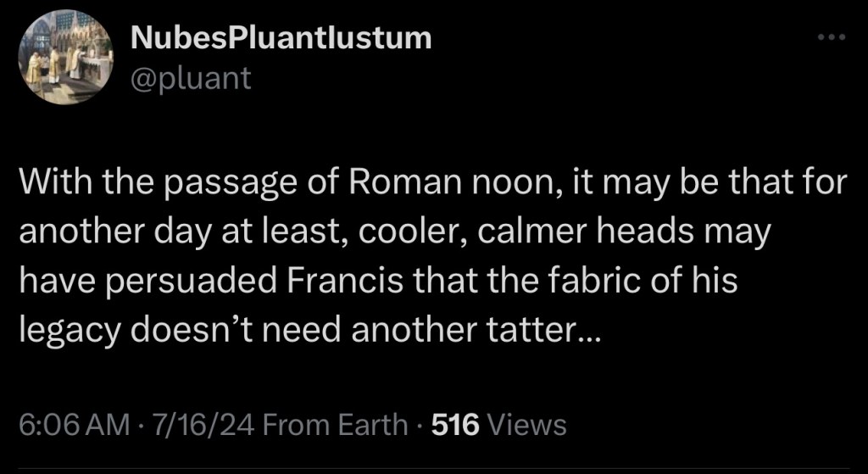Image resolution: width=868 pixels, height=474 pixels.
Task: Open the three-dot more options menu
Action: [831, 38]
